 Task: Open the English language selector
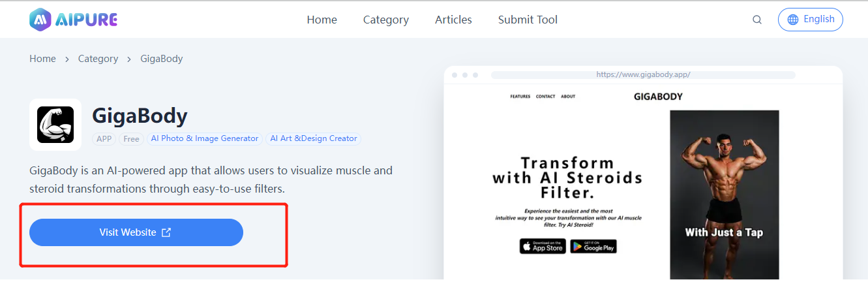[x=811, y=20]
